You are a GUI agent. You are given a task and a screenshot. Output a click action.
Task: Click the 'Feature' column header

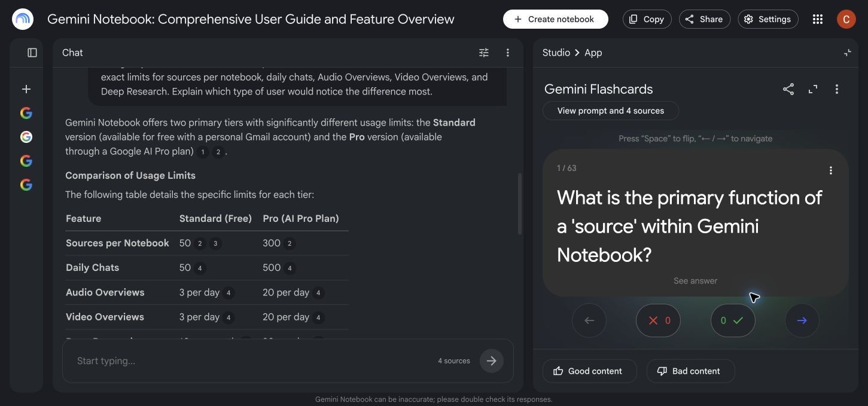click(84, 218)
